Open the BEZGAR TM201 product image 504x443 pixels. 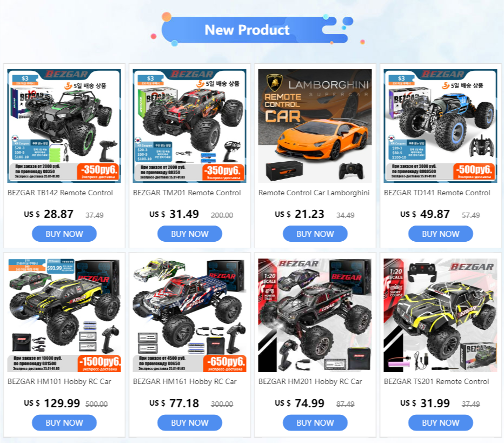point(190,126)
